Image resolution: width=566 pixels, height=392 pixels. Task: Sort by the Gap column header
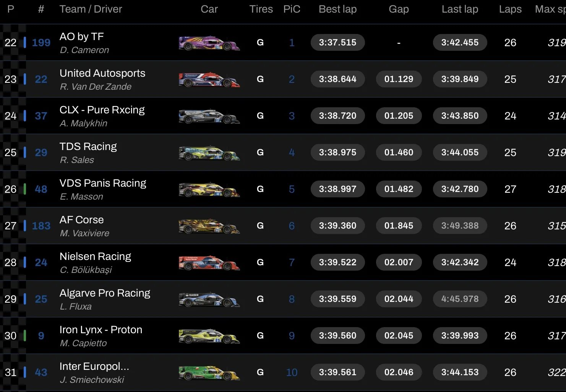(x=399, y=9)
